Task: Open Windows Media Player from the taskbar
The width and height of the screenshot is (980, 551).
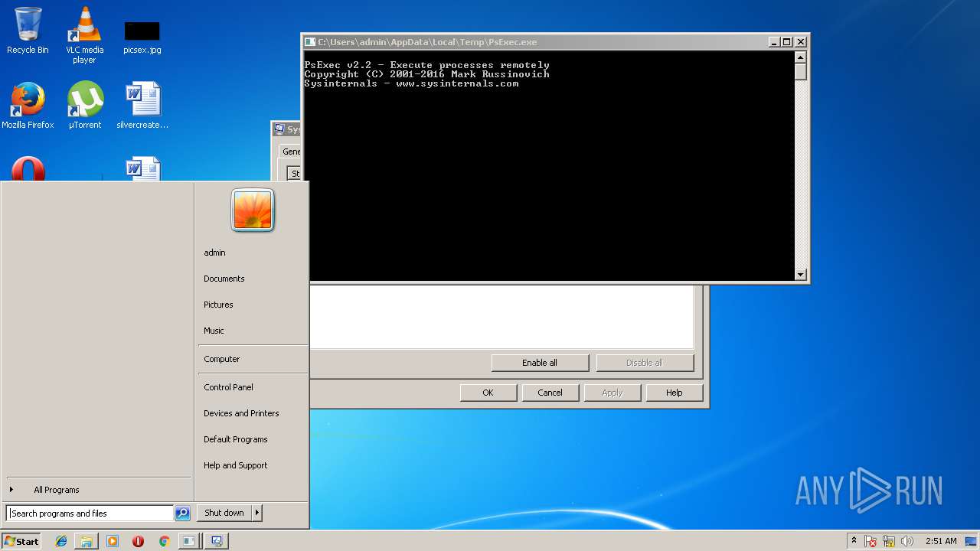Action: [113, 541]
